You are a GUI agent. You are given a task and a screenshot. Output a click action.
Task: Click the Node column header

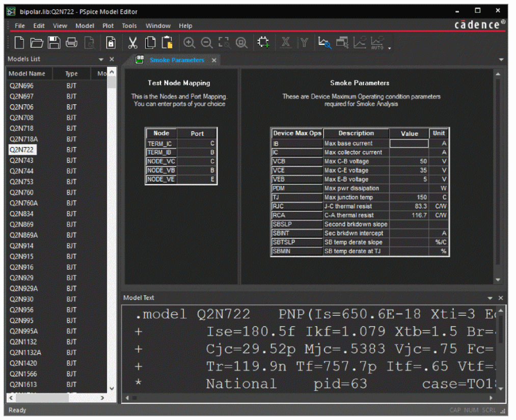(161, 133)
